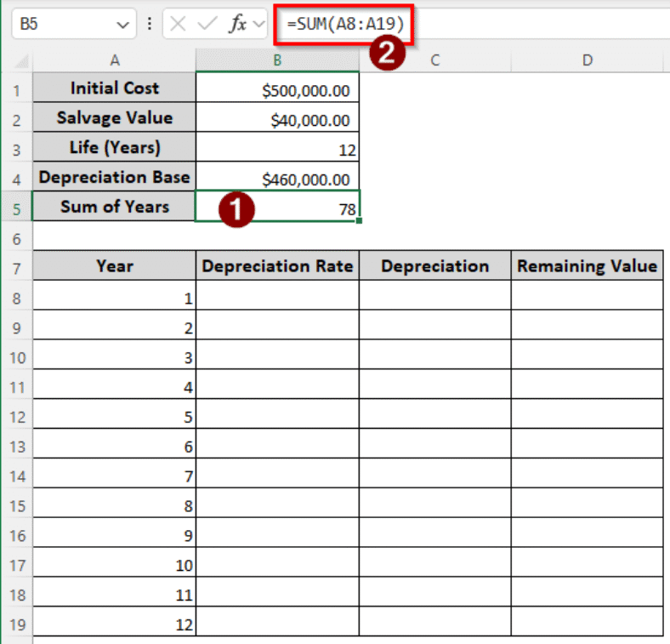Select the Year table header cell
This screenshot has width=670, height=644.
click(115, 265)
